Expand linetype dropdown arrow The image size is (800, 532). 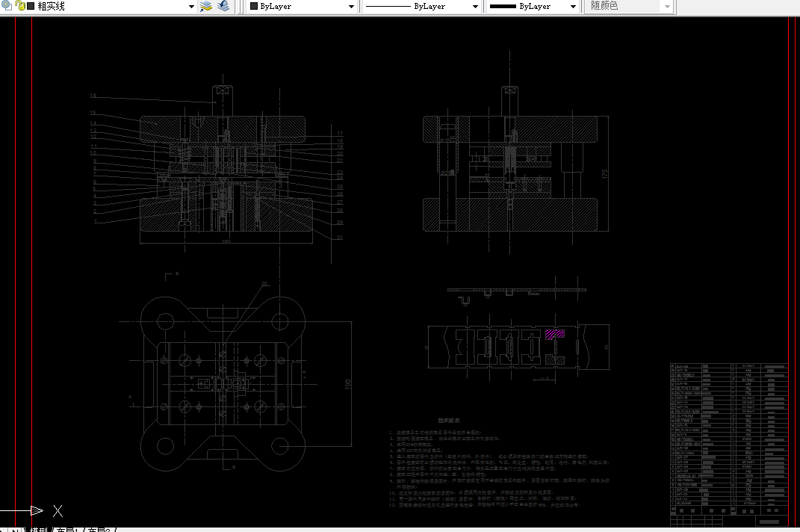click(475, 7)
